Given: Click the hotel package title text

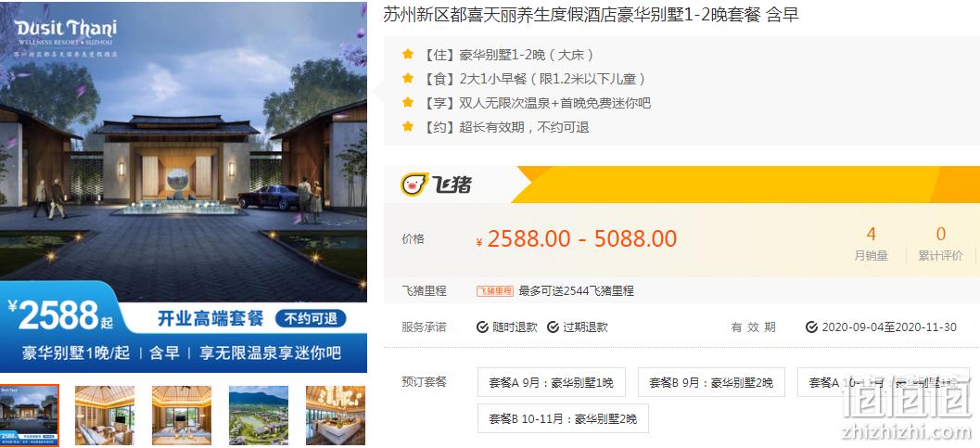Looking at the screenshot, I should pos(591,15).
